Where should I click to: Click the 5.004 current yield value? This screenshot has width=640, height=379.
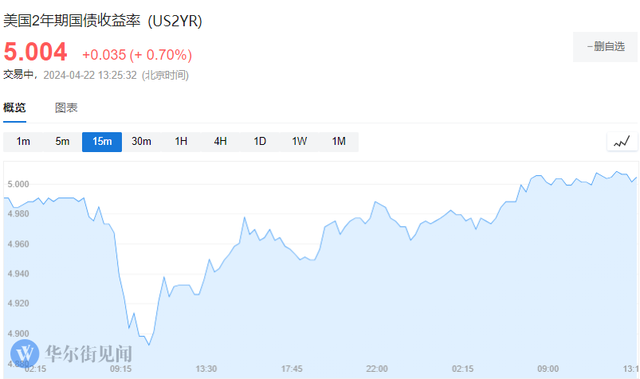(x=35, y=52)
